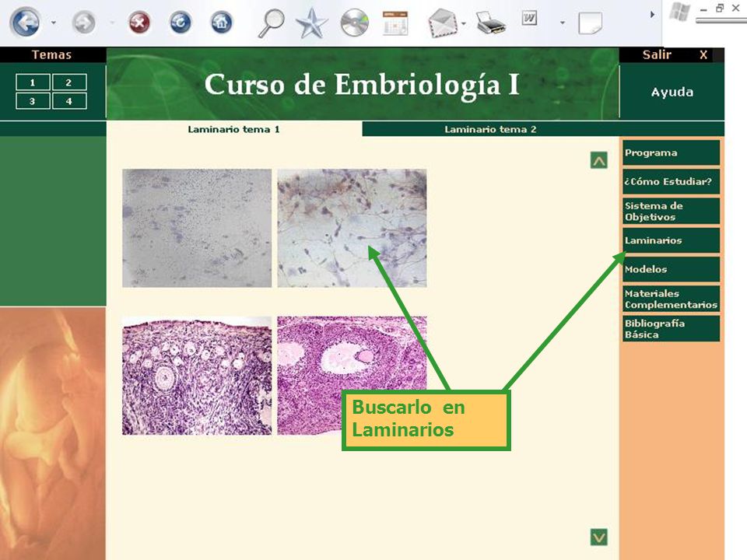Click the Edit with Word icon
The image size is (747, 560).
point(529,19)
